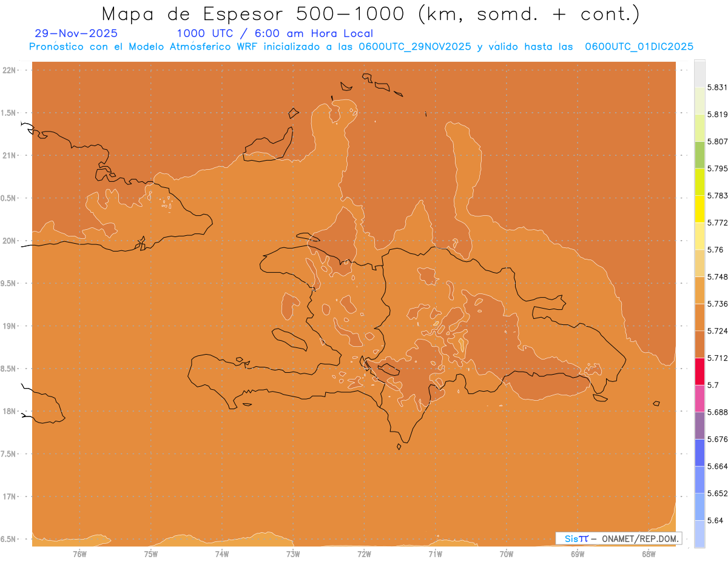Image resolution: width=728 pixels, height=562 pixels.
Task: Click the legend value '5.64'
Action: tap(715, 521)
